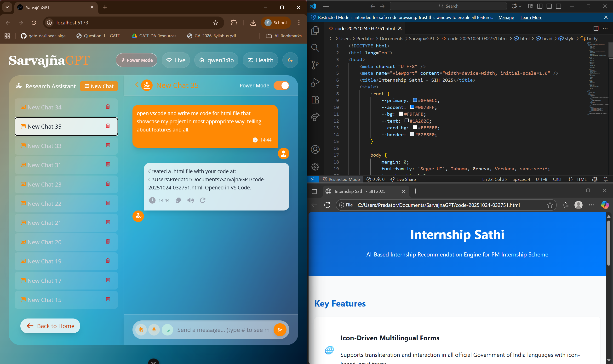Screen dimensions: 613x364
Task: Click the Run and Debug icon
Action: 315,82
